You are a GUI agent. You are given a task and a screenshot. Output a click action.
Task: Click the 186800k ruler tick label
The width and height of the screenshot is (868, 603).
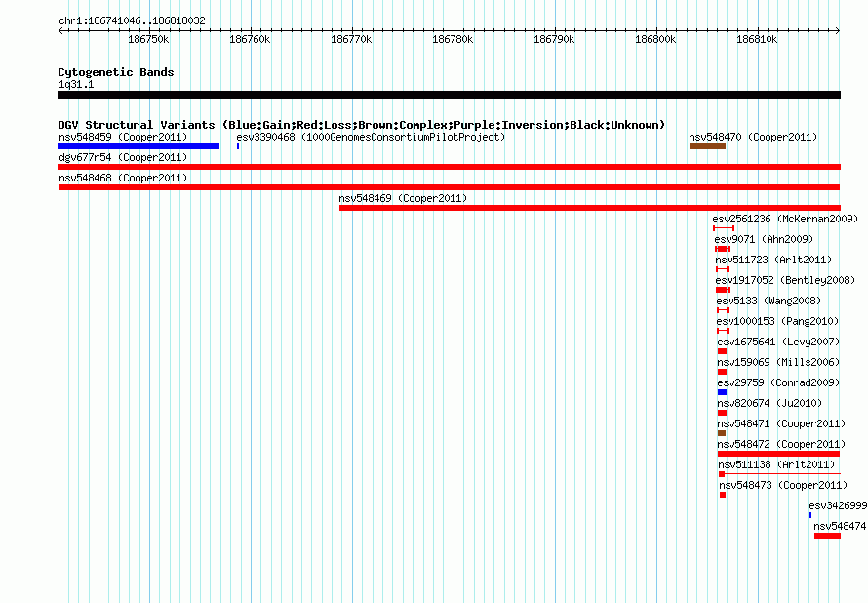click(x=655, y=39)
